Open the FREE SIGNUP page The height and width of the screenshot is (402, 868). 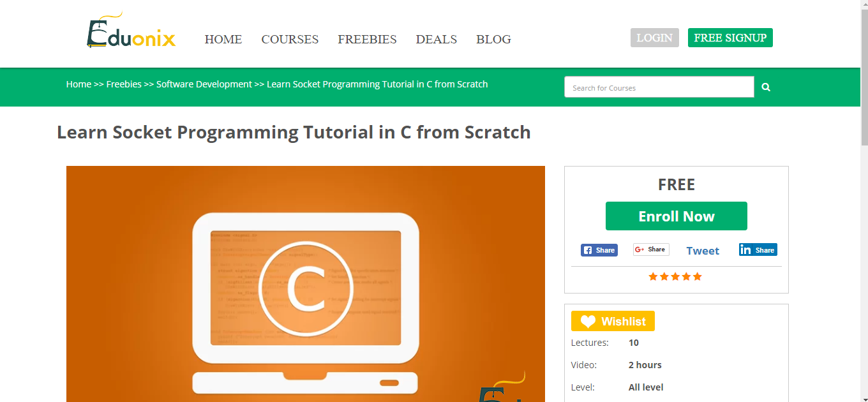tap(730, 38)
